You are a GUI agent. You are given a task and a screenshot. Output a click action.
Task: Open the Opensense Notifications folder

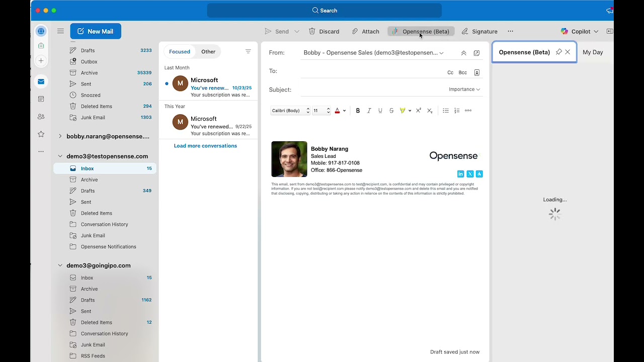[x=105, y=247]
